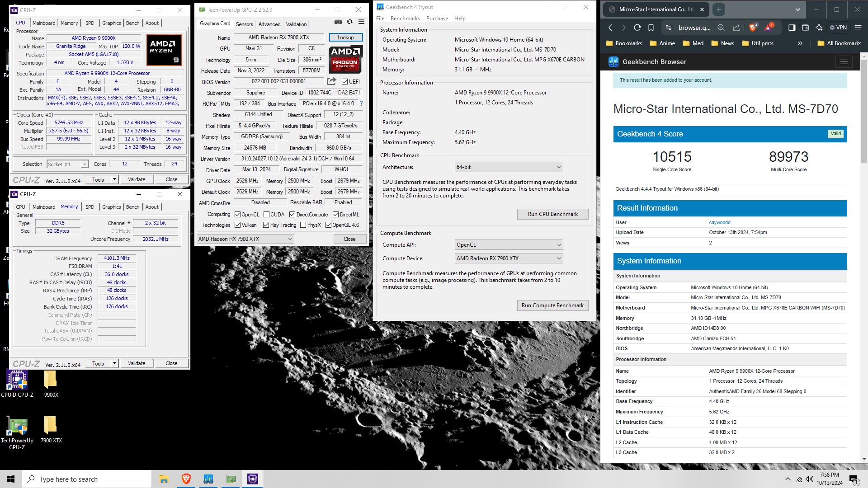Open Tools dropdown arrow in top CPU-Z
The width and height of the screenshot is (868, 488).
pyautogui.click(x=114, y=179)
